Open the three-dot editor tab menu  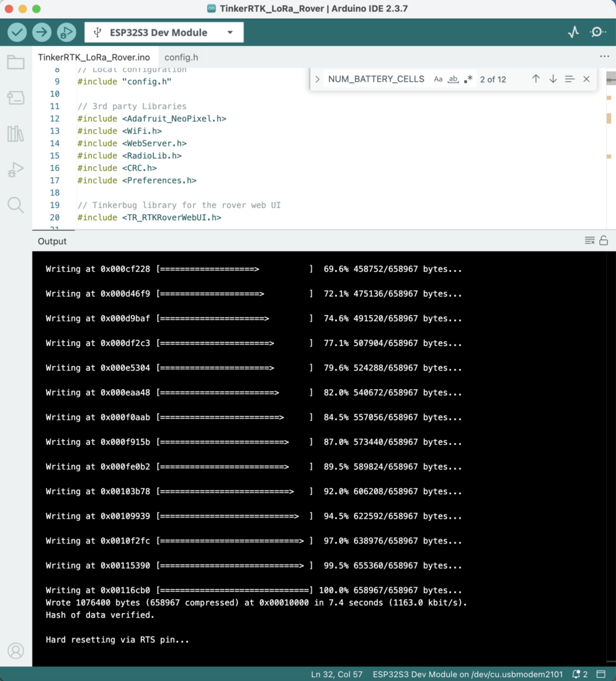[604, 57]
